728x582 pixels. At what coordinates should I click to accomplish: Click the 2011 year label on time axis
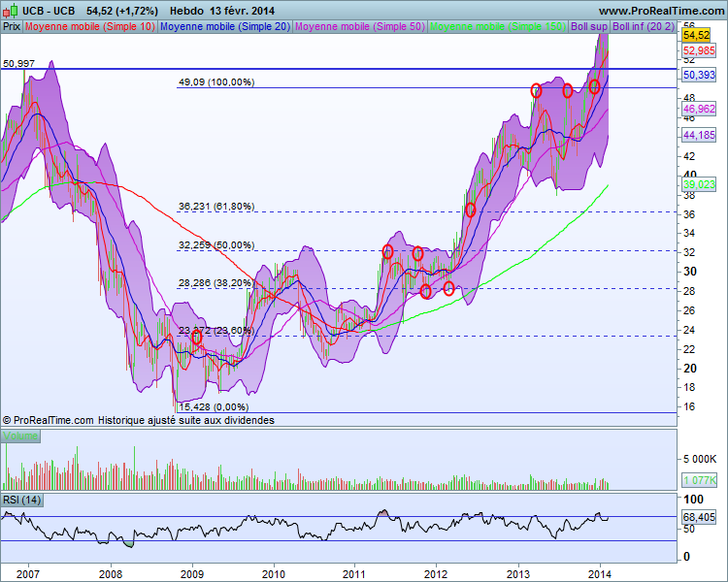pos(354,574)
